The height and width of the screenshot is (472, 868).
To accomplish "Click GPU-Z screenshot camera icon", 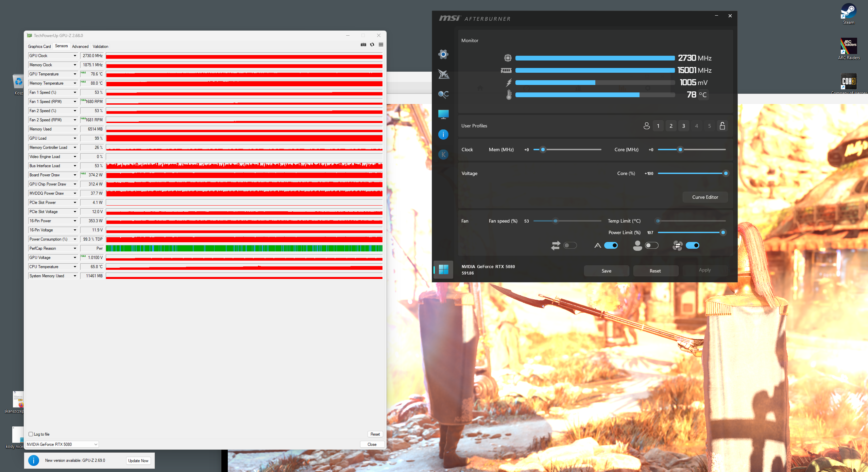I will point(363,45).
